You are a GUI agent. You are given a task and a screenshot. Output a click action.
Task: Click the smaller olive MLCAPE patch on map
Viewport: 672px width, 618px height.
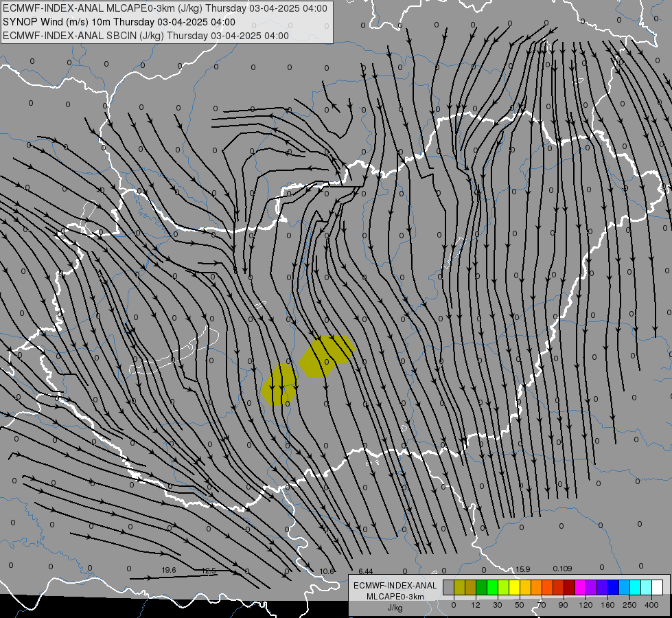point(279,385)
